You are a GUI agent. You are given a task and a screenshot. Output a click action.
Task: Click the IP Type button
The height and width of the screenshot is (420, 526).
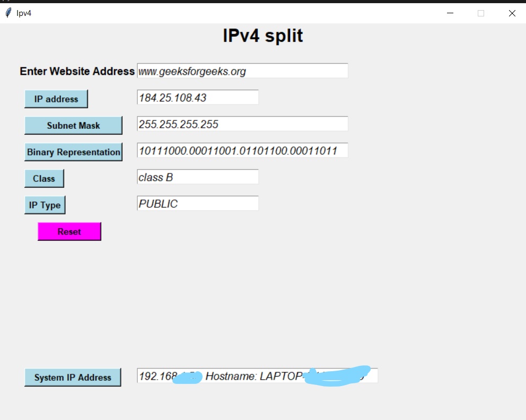point(45,205)
